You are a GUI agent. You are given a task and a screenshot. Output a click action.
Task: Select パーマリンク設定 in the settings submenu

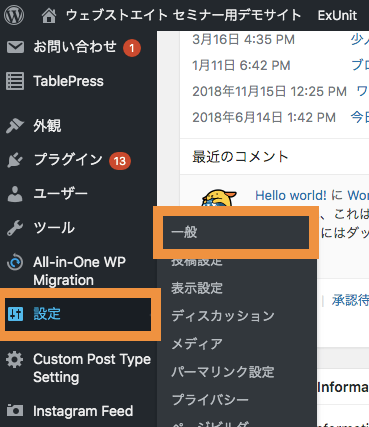(x=223, y=372)
